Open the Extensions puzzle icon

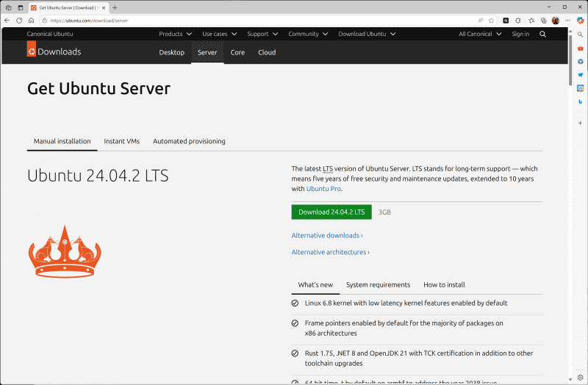point(518,21)
